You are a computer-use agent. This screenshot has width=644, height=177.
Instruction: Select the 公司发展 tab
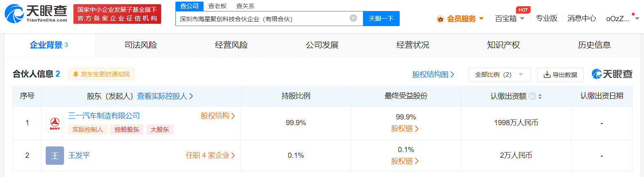pyautogui.click(x=322, y=45)
